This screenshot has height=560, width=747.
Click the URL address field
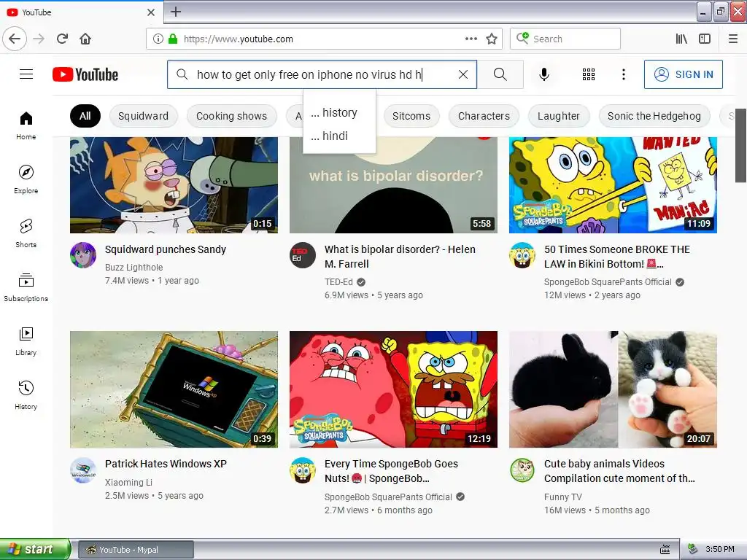[322, 39]
